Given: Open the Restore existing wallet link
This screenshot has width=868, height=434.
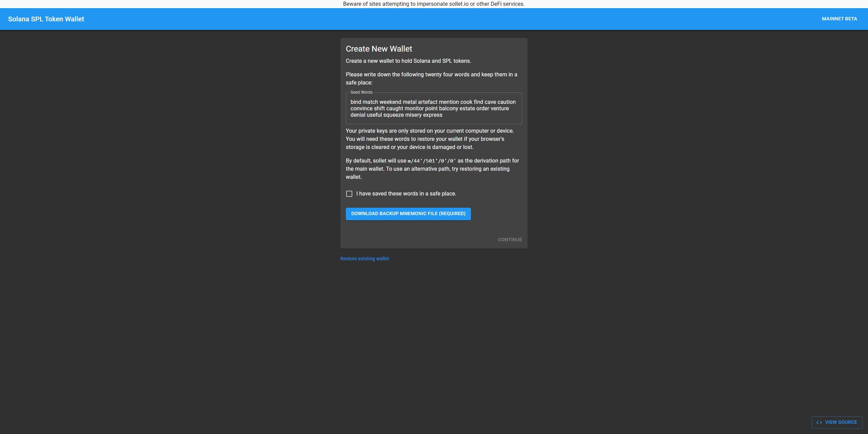Looking at the screenshot, I should (364, 259).
